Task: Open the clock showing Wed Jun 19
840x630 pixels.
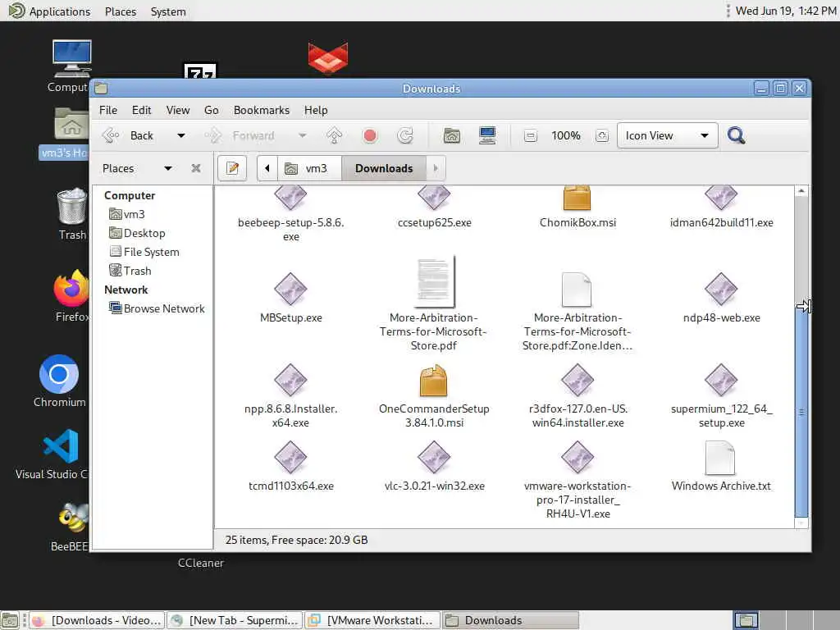Action: point(785,11)
